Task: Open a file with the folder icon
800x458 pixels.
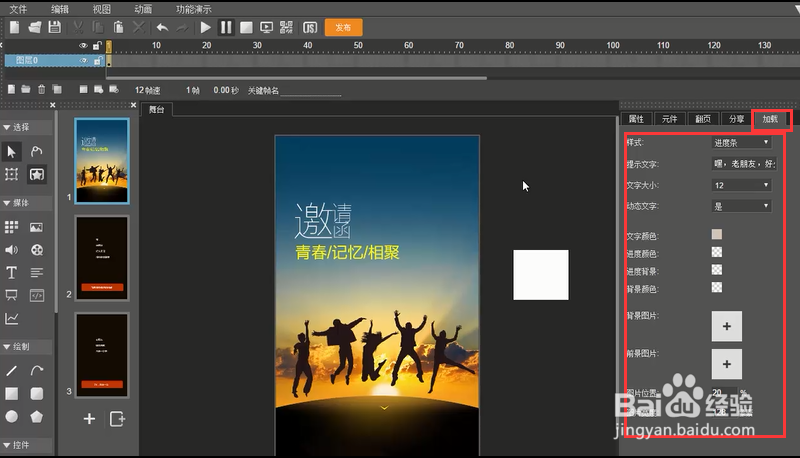Action: pyautogui.click(x=35, y=27)
